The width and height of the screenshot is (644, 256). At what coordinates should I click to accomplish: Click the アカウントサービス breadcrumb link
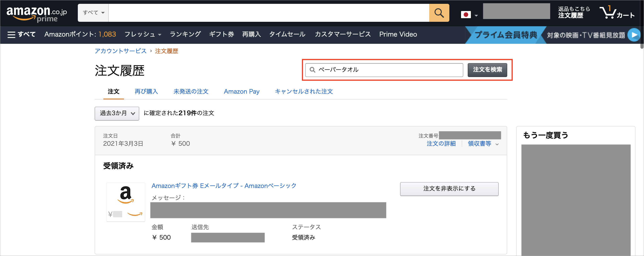click(x=120, y=51)
